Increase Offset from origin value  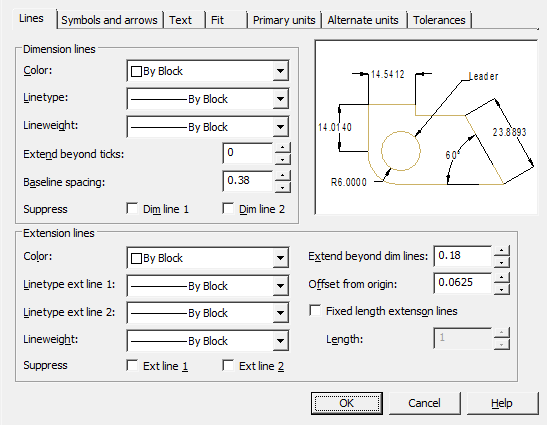tap(502, 278)
